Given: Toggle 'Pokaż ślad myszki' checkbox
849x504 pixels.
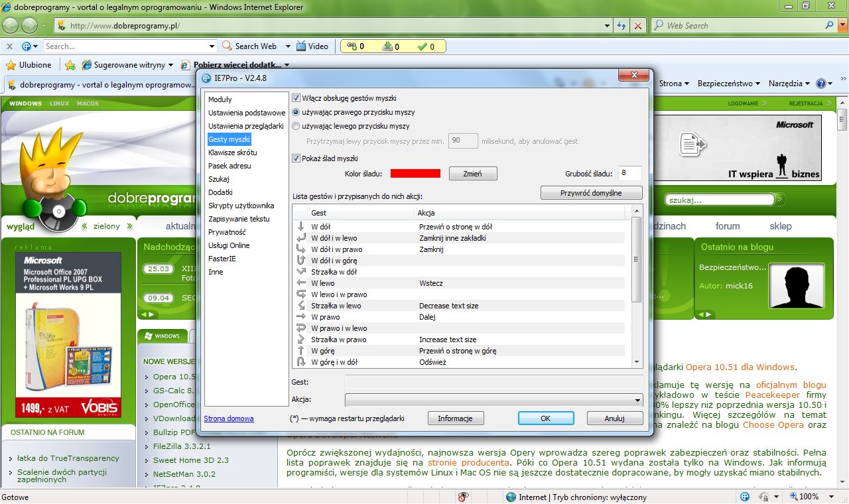Looking at the screenshot, I should [x=296, y=158].
